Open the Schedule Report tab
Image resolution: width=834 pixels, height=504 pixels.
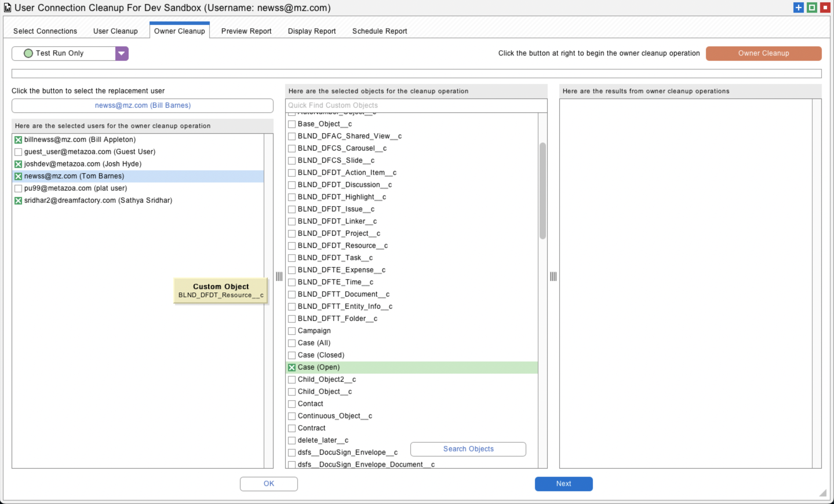tap(379, 31)
